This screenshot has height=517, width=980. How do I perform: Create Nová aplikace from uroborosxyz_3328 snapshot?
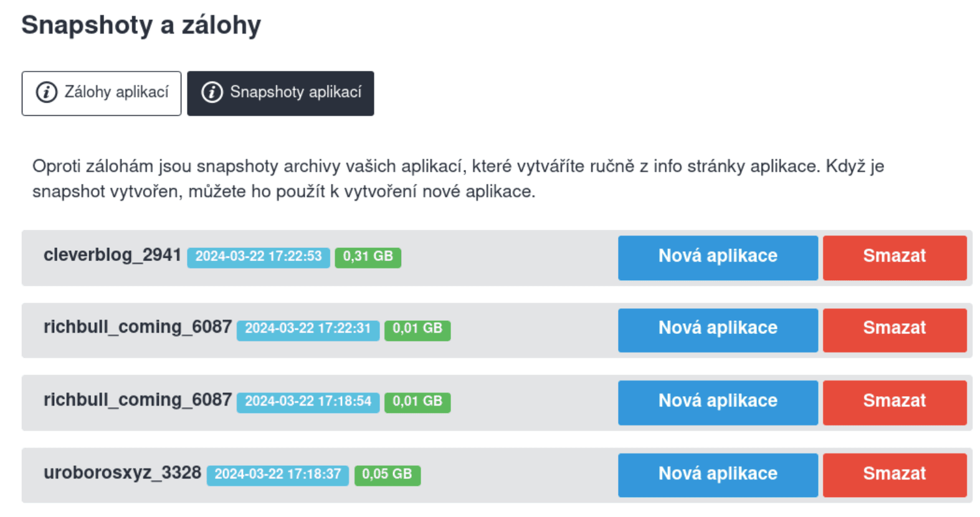(718, 475)
